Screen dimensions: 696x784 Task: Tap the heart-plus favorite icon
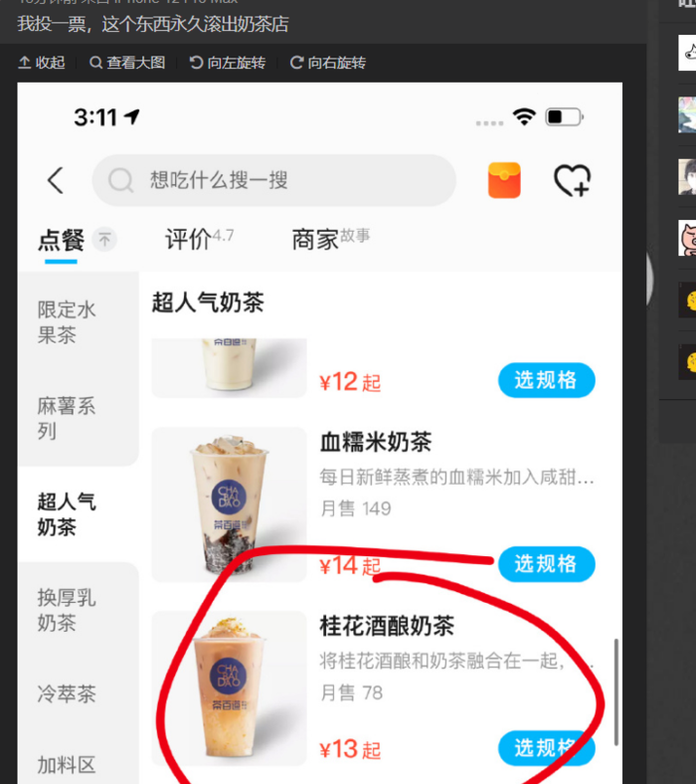[x=573, y=180]
